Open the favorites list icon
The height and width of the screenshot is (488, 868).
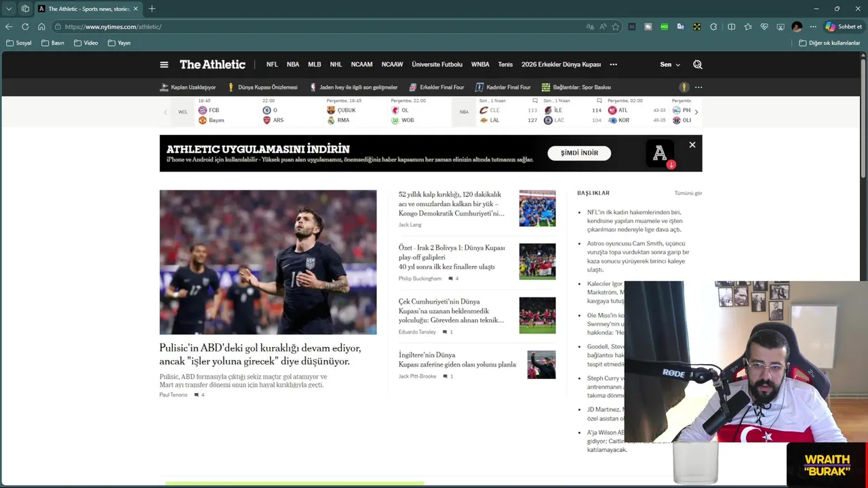pos(748,26)
